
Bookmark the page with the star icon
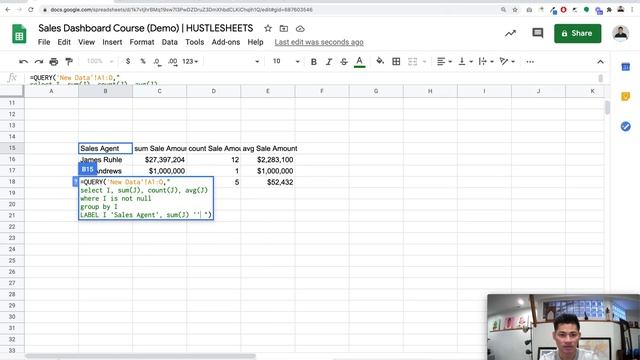tap(515, 9)
